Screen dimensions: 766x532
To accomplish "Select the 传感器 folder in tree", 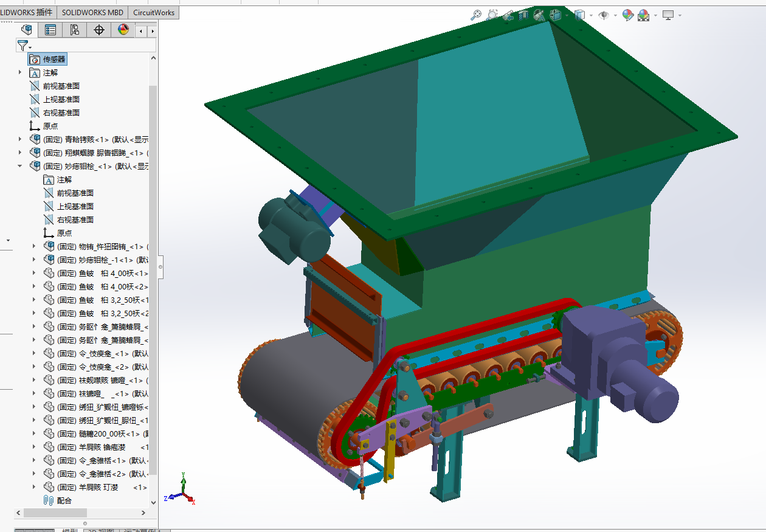I will pyautogui.click(x=47, y=59).
